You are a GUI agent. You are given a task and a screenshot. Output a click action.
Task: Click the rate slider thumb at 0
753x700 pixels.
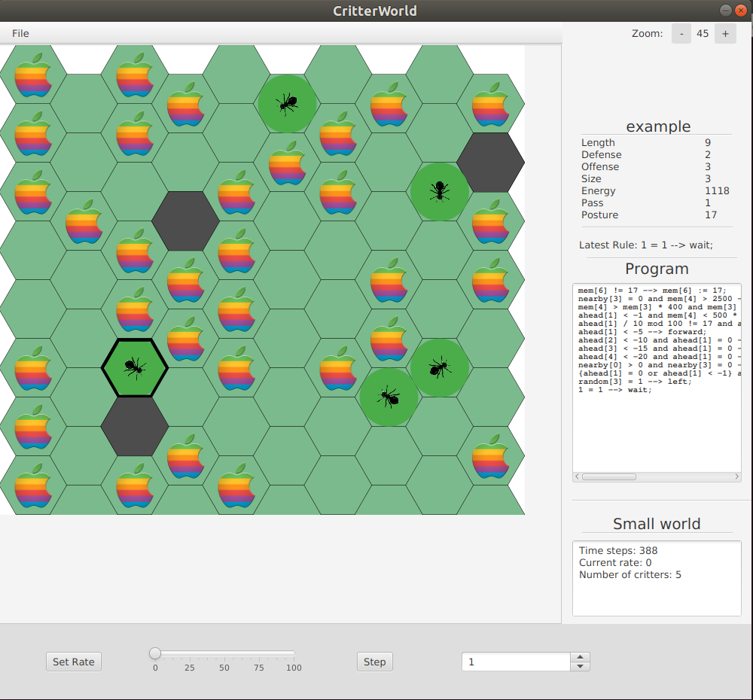coord(154,653)
